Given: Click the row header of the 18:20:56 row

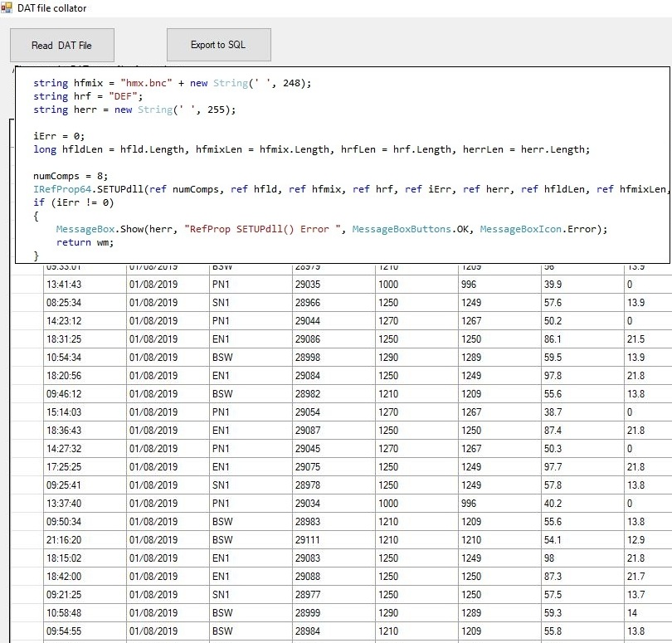Looking at the screenshot, I should 27,376.
